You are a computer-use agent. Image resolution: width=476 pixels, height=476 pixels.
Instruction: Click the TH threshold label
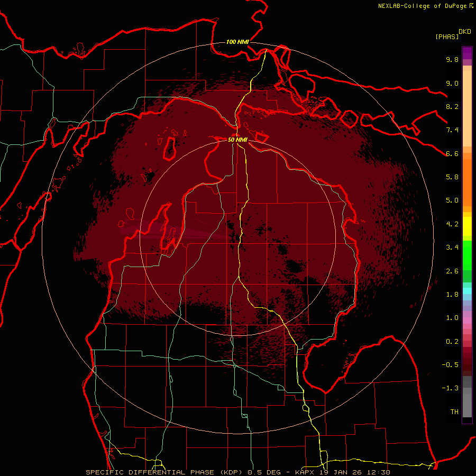(454, 411)
